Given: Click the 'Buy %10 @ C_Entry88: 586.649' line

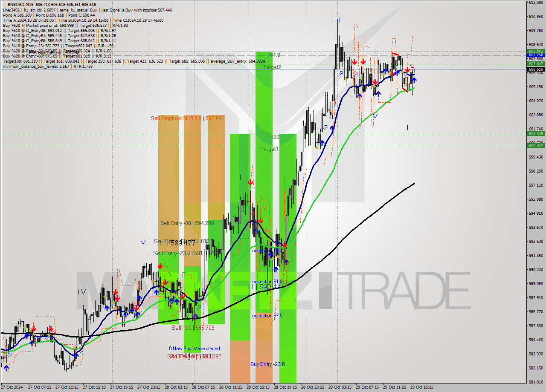Looking at the screenshot, I should pos(59,40).
